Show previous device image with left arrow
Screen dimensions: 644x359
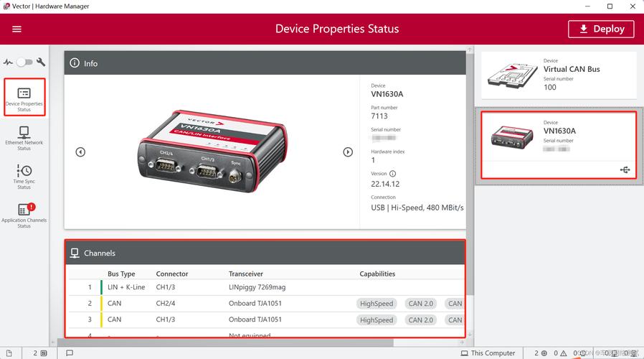80,151
